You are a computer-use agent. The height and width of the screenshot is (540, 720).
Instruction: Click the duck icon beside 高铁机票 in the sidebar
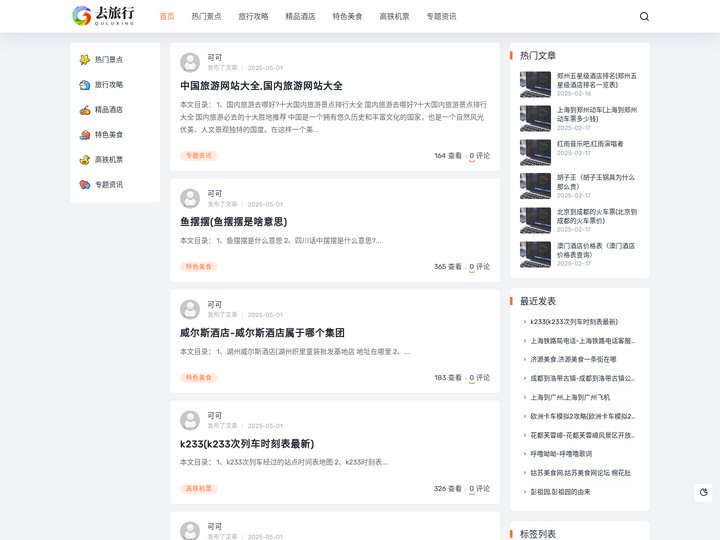84,160
